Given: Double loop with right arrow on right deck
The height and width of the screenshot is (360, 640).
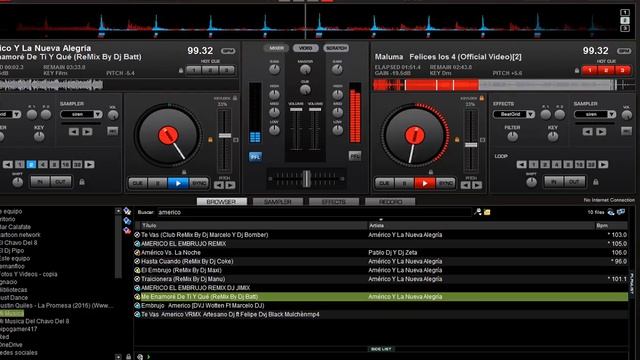Looking at the screenshot, I should pyautogui.click(x=603, y=164).
